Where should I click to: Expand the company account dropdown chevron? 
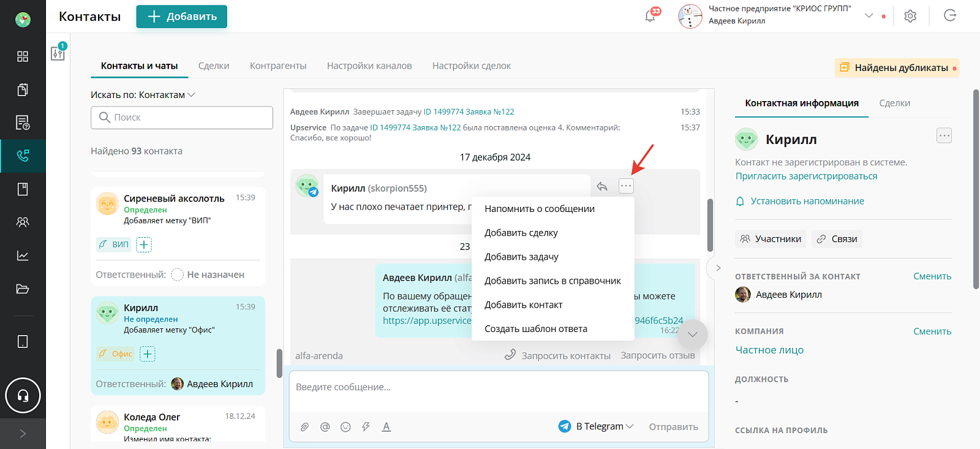(x=869, y=15)
